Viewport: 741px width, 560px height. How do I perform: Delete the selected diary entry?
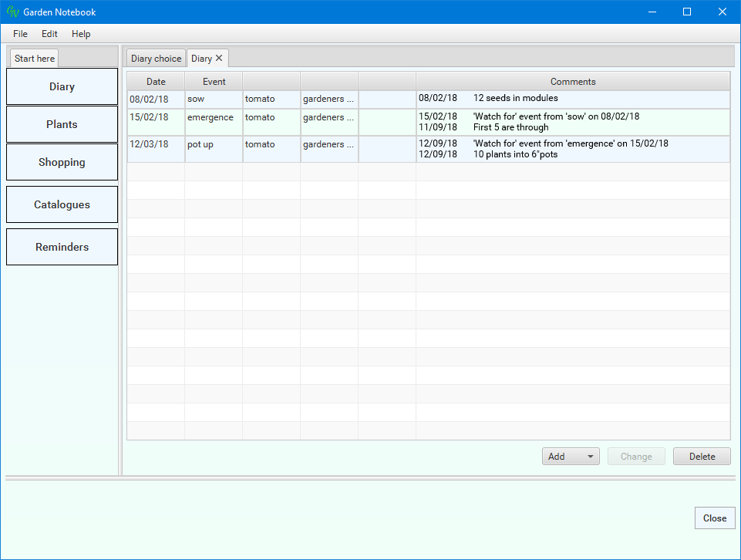click(702, 457)
